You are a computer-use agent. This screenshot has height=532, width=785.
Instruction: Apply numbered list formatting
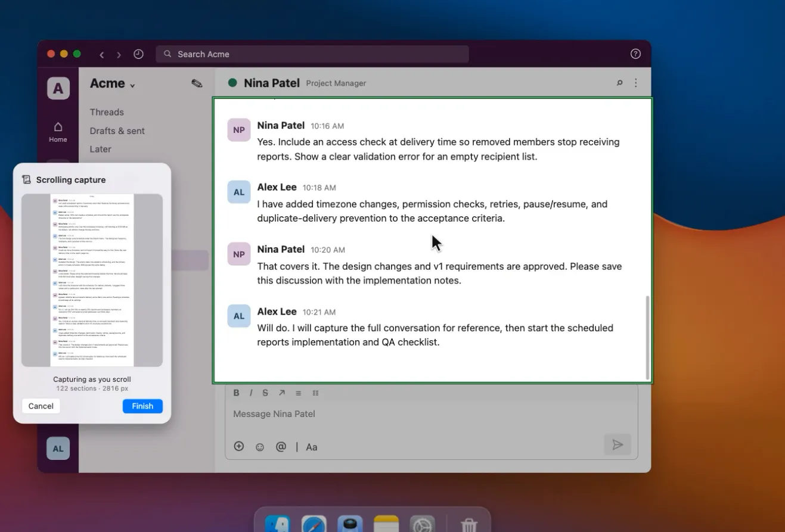click(x=316, y=393)
